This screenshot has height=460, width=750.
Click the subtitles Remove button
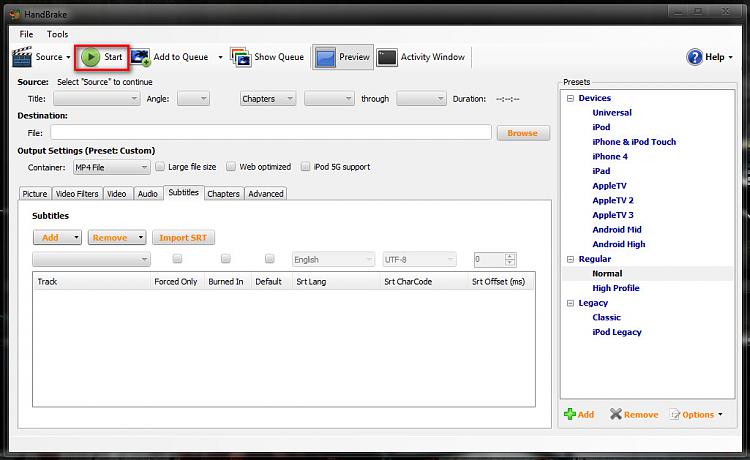click(117, 238)
